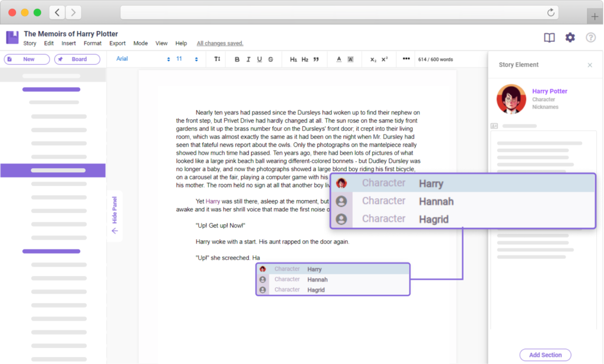Toggle underline text formatting
The image size is (604, 364).
260,59
